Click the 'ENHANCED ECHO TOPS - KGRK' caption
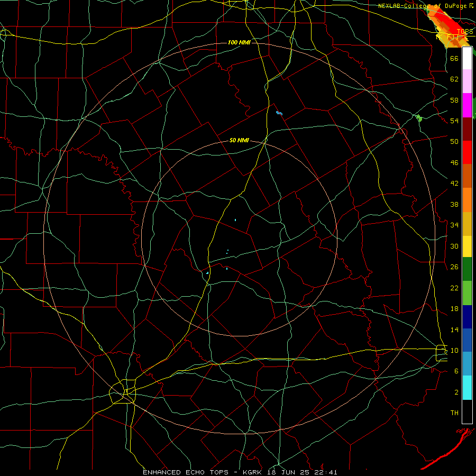The height and width of the screenshot is (476, 476). point(202,472)
